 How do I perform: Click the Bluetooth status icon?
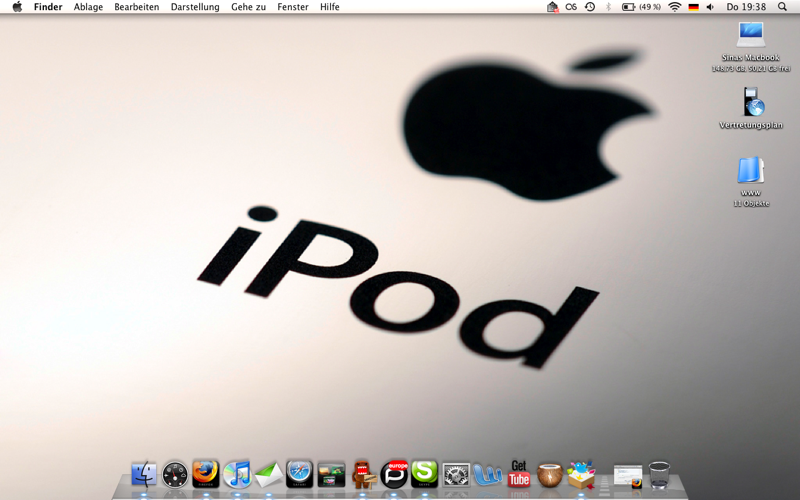(x=608, y=7)
